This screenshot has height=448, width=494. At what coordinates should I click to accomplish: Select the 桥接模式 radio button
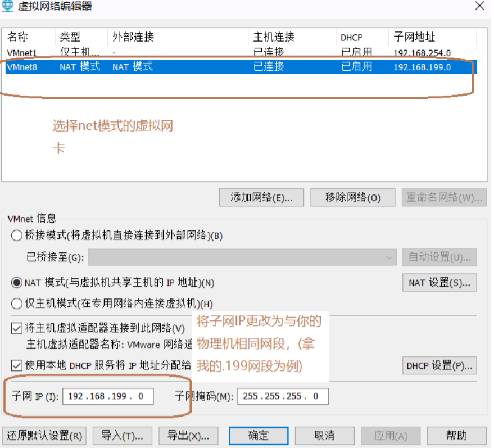(17, 236)
